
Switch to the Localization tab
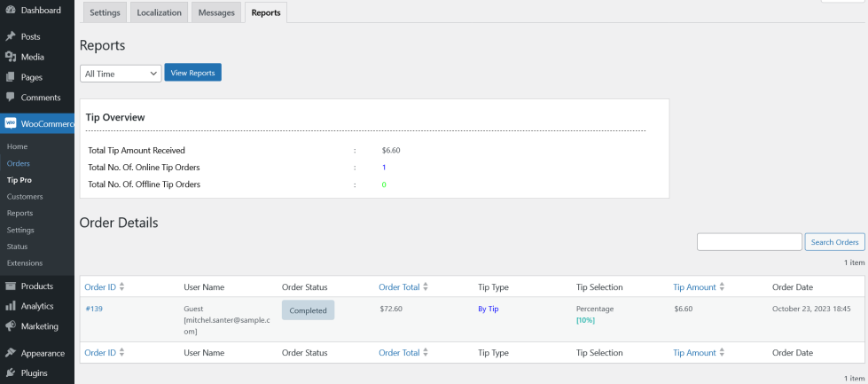[159, 13]
